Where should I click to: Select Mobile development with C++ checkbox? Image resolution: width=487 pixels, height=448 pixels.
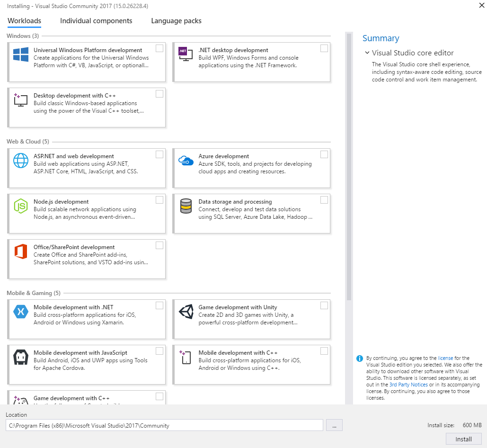pos(324,351)
